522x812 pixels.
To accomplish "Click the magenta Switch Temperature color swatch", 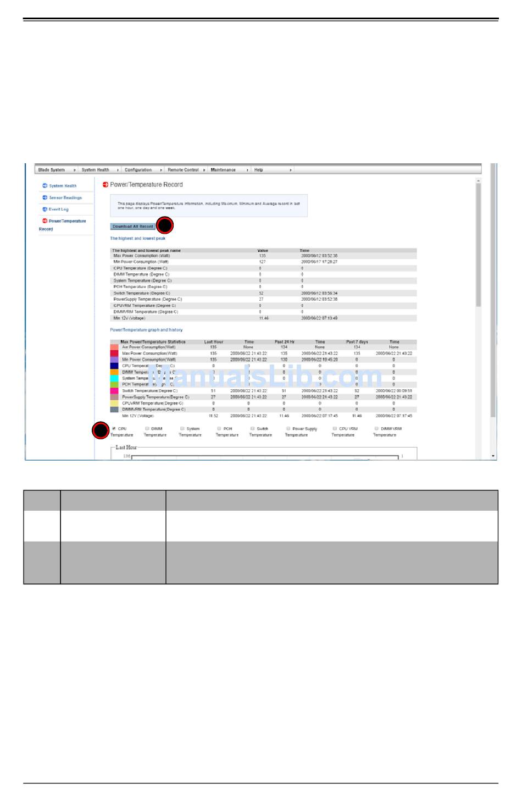I will pyautogui.click(x=114, y=391).
